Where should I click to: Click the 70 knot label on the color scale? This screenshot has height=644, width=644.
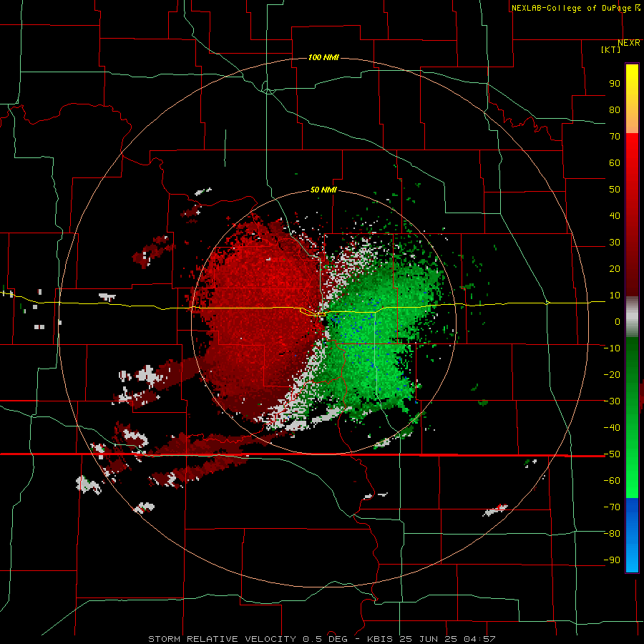[x=615, y=137]
